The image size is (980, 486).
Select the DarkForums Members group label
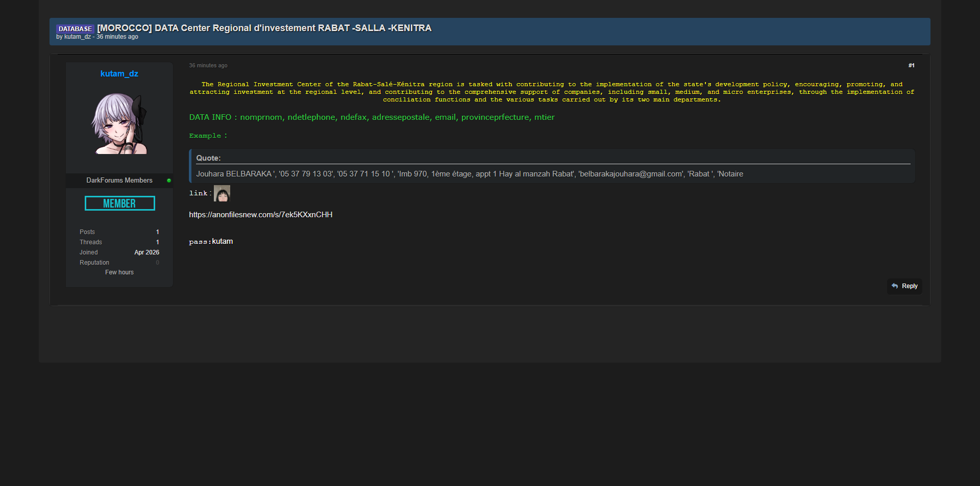click(x=119, y=181)
